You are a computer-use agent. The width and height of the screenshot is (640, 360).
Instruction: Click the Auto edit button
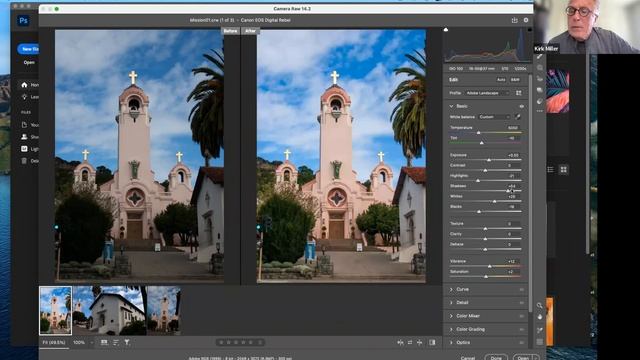[501, 80]
